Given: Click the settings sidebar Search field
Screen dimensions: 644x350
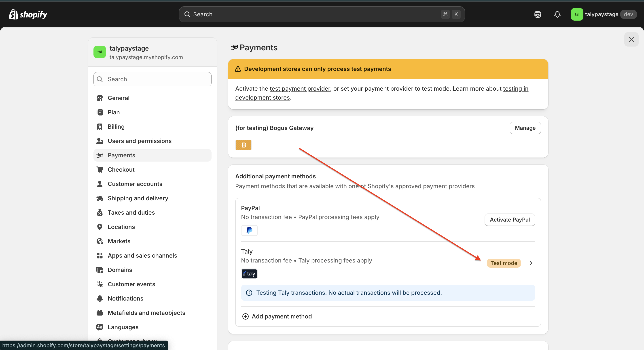Looking at the screenshot, I should 152,79.
